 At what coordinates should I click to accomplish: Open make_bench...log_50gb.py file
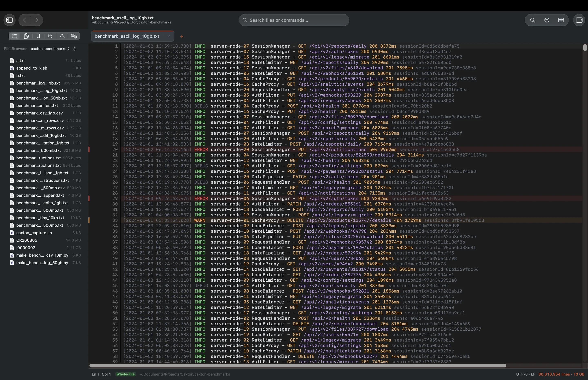coord(45,262)
